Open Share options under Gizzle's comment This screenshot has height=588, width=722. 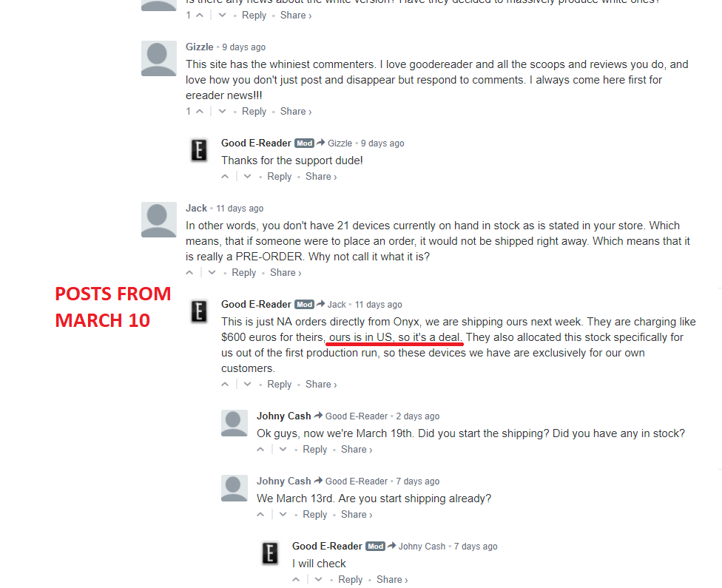pos(296,112)
